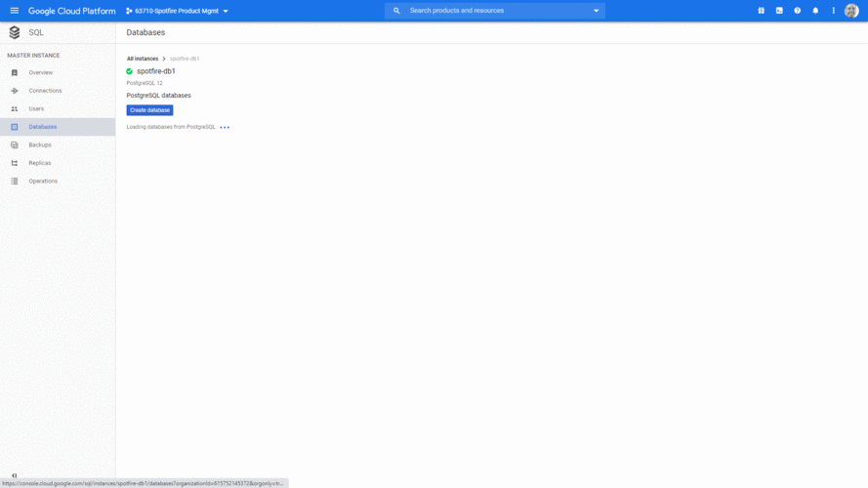This screenshot has height=488, width=868.
Task: Open the Users sidebar item
Action: 58,109
